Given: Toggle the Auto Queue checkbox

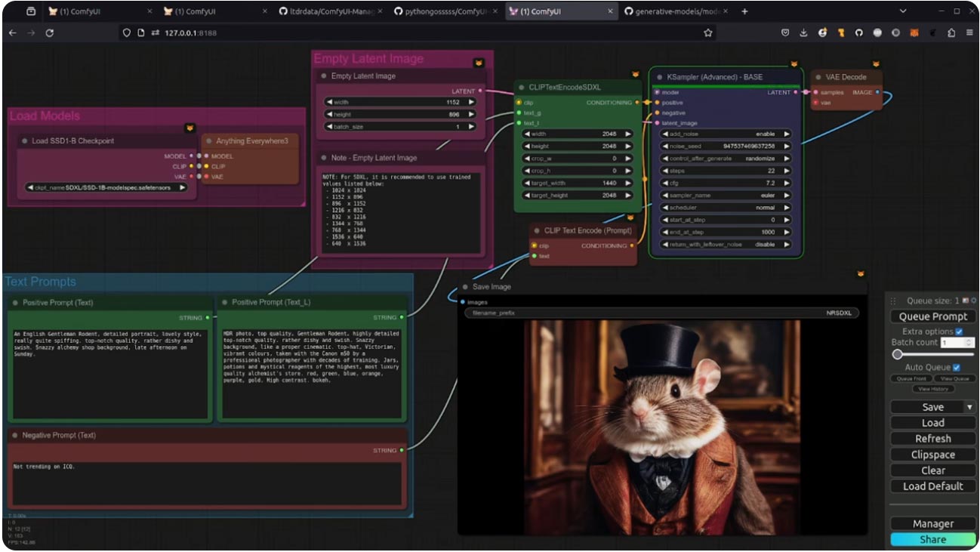Looking at the screenshot, I should [x=957, y=368].
